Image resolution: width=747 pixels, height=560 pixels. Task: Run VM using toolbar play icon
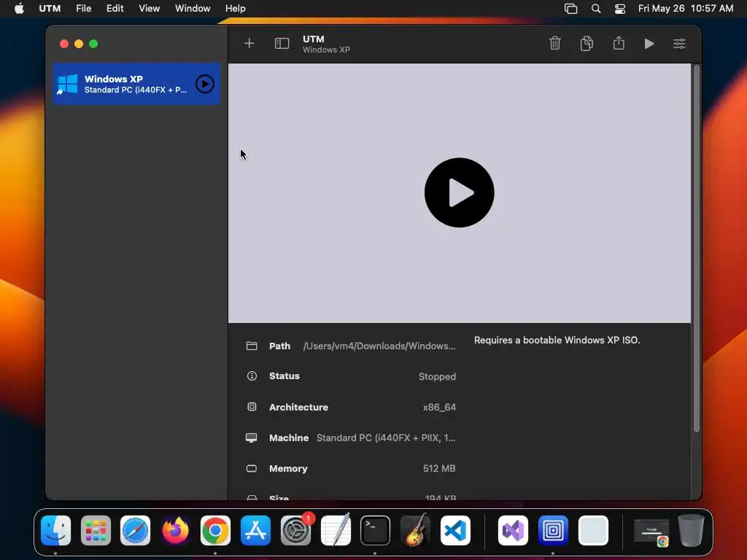pyautogui.click(x=649, y=44)
